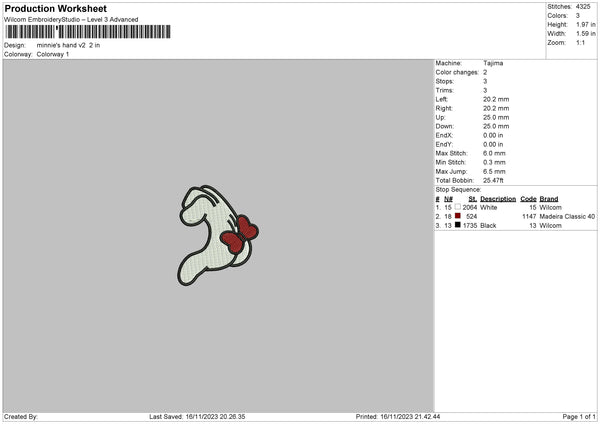Click the 'Color changes:' label

pos(457,72)
